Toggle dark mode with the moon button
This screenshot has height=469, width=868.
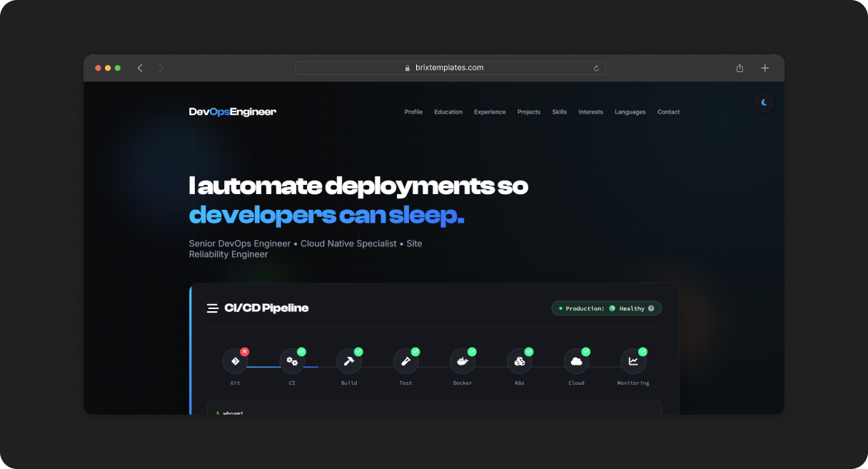click(x=764, y=103)
